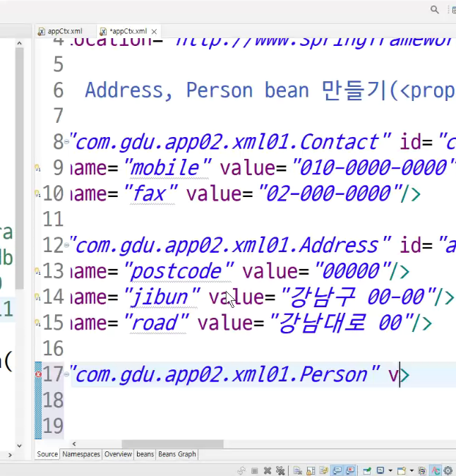
Task: Click the search magnifier icon at top right
Action: pos(434,10)
